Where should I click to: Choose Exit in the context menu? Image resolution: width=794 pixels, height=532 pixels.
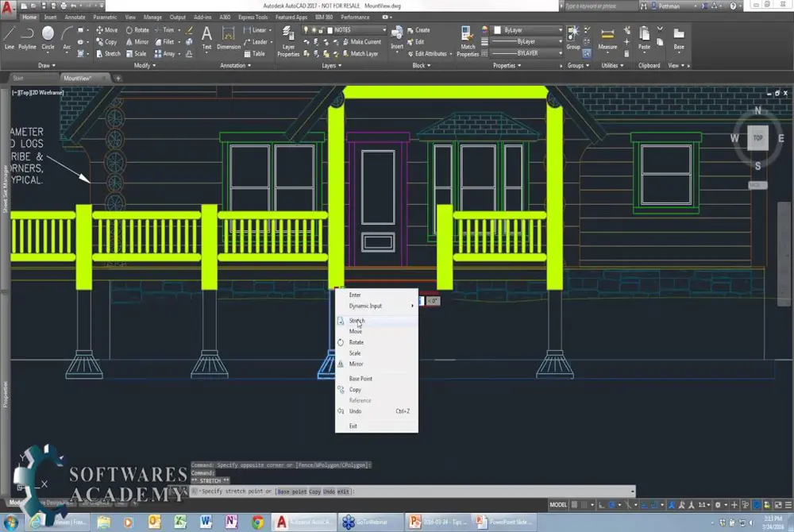tap(376, 426)
